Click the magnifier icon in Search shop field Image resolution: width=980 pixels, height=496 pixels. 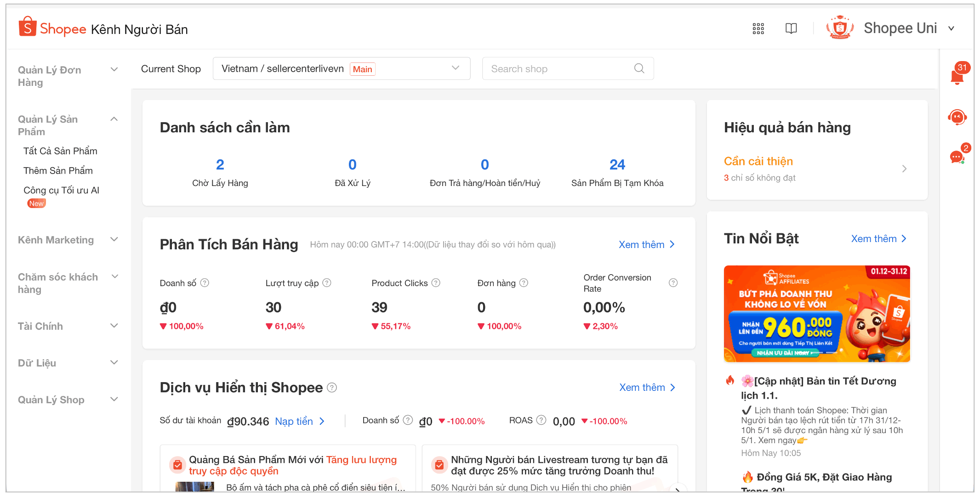(639, 68)
